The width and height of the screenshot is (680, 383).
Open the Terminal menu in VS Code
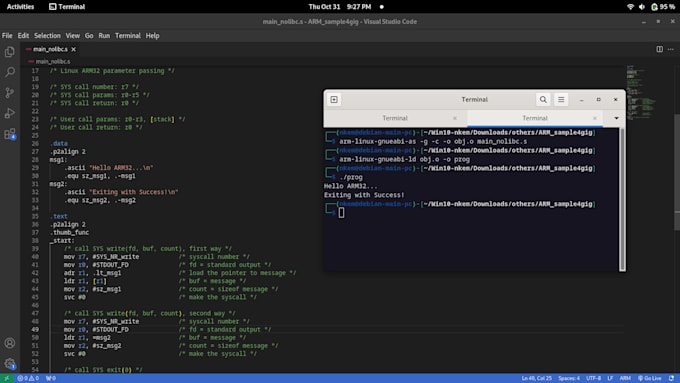[x=128, y=36]
